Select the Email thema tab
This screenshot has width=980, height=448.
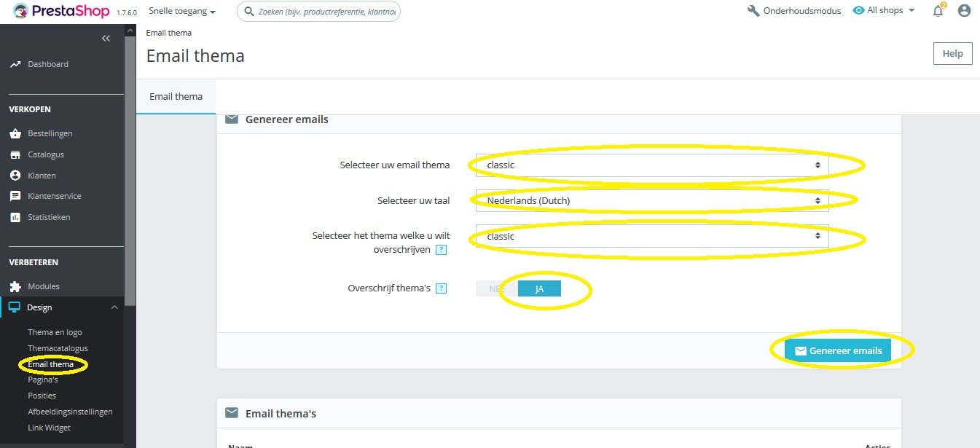tap(176, 96)
